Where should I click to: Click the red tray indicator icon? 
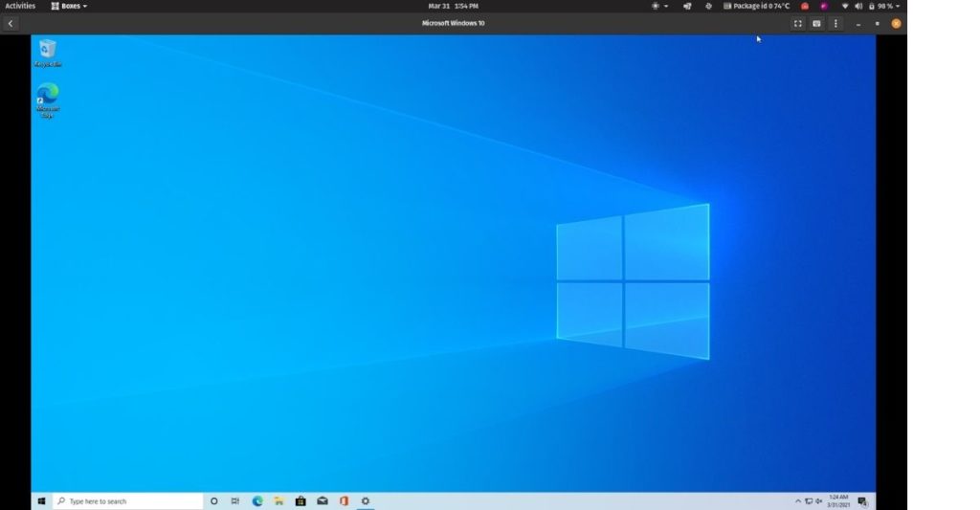click(805, 6)
